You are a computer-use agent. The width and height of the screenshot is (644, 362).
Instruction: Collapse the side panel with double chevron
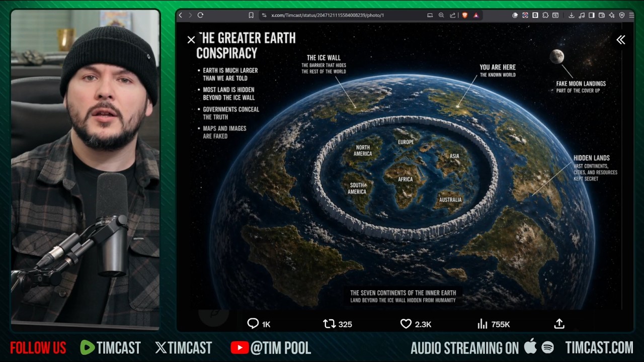click(621, 40)
